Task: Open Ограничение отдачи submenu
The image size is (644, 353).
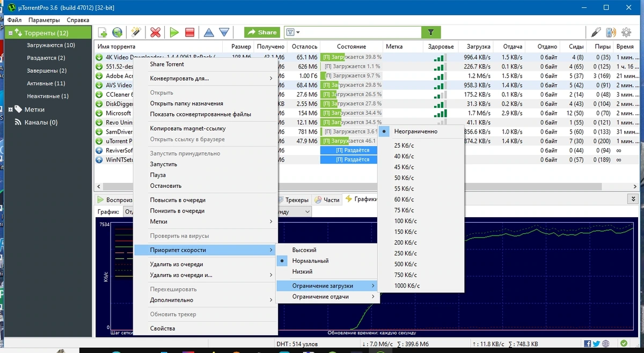Action: pos(327,297)
